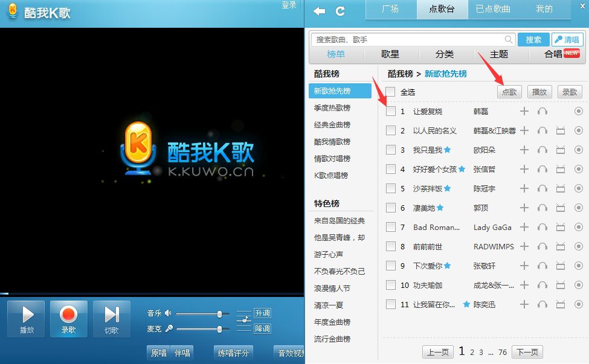589x364 pixels.
Task: Click the plus icon to add 我只是我
Action: click(x=524, y=150)
